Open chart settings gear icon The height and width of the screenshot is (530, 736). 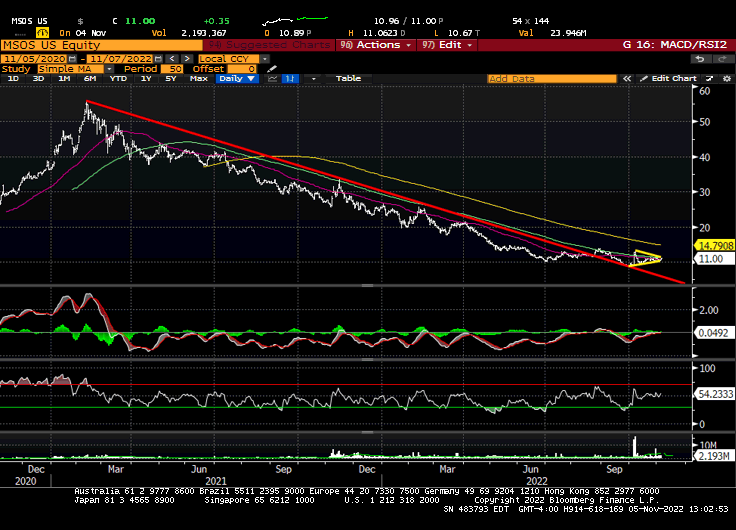tap(727, 79)
